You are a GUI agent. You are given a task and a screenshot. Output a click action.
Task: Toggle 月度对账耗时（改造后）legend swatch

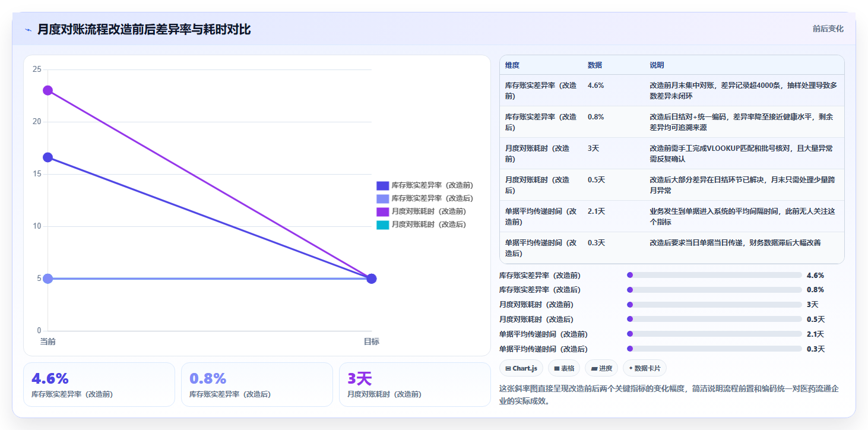pyautogui.click(x=383, y=225)
